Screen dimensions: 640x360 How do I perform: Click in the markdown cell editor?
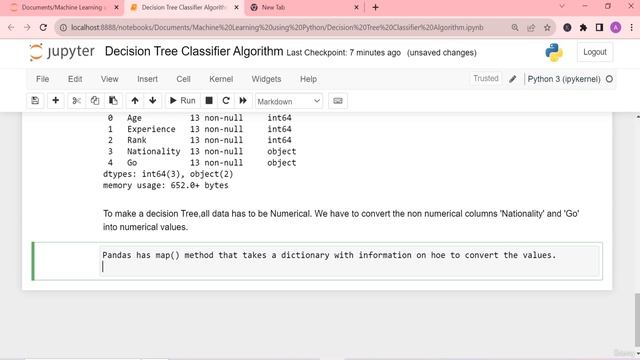350,261
